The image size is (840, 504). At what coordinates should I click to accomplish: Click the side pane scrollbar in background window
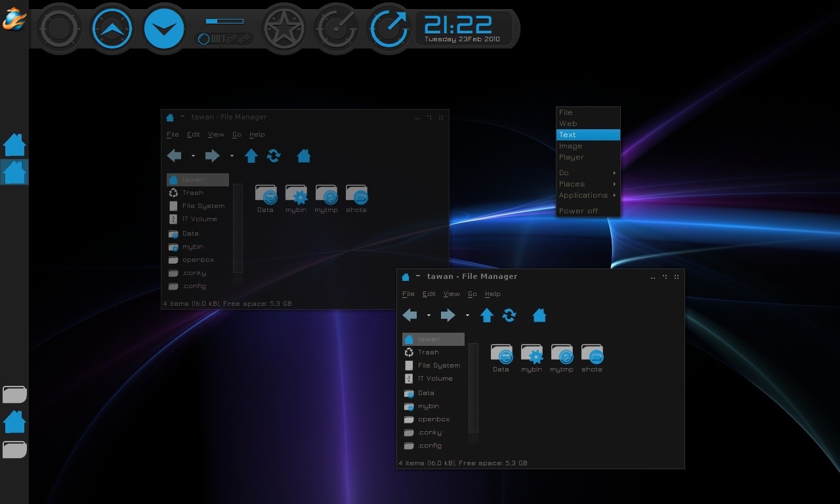tap(238, 228)
